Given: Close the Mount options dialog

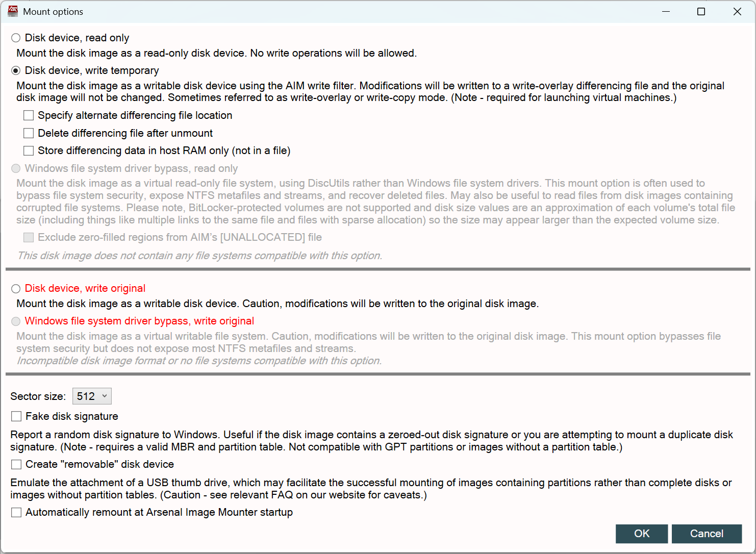Looking at the screenshot, I should tap(737, 11).
